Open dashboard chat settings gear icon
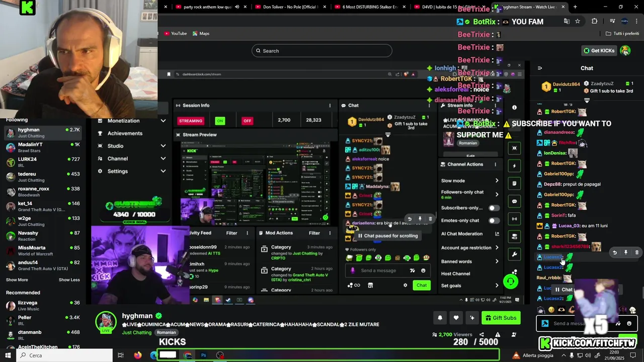 tap(405, 285)
